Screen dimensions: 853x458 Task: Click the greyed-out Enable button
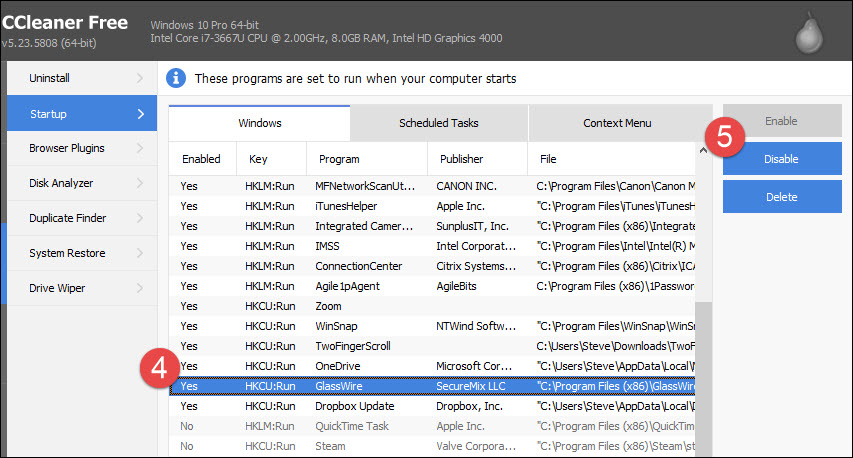(782, 121)
